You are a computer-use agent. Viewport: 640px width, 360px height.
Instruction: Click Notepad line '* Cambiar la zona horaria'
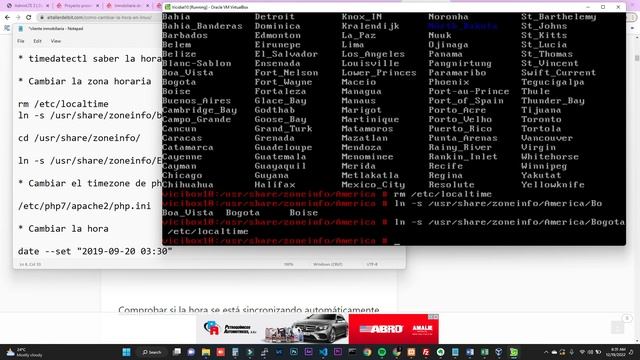coord(84,81)
